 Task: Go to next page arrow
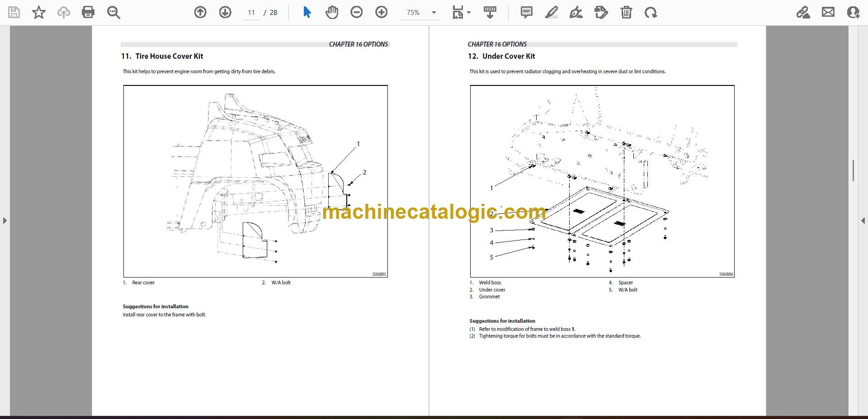225,12
